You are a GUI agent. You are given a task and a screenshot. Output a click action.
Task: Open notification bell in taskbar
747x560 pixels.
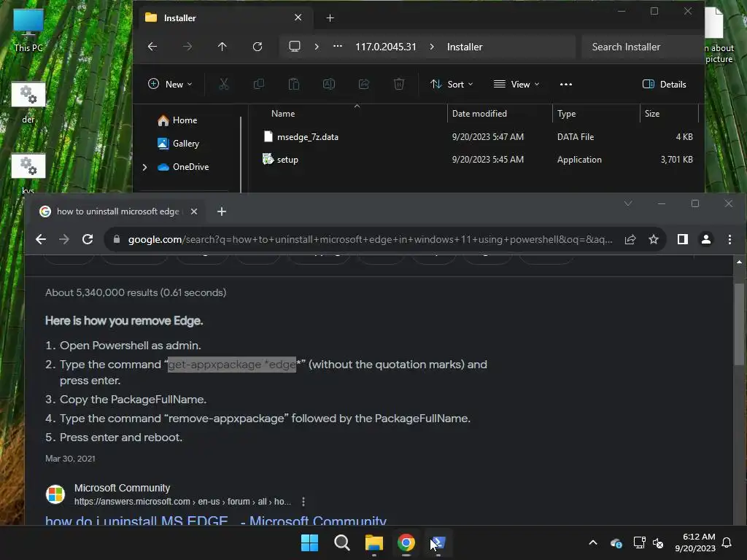727,542
